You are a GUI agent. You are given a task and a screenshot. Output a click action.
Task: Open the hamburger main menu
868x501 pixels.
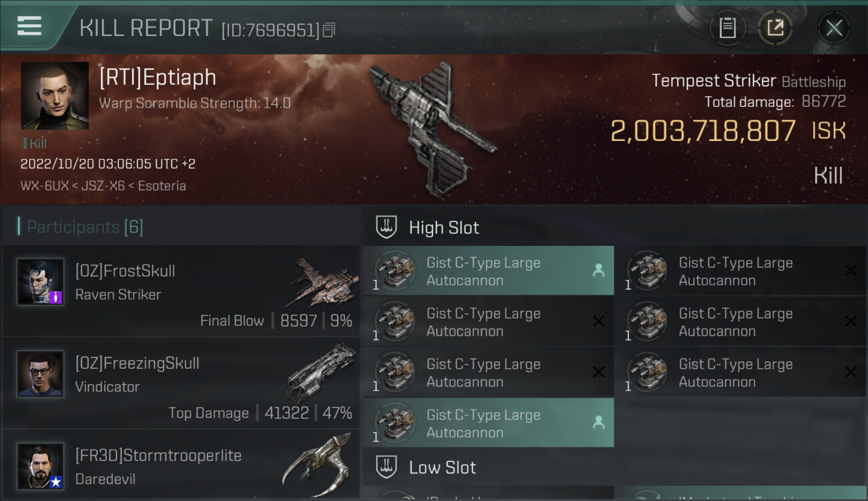click(29, 27)
